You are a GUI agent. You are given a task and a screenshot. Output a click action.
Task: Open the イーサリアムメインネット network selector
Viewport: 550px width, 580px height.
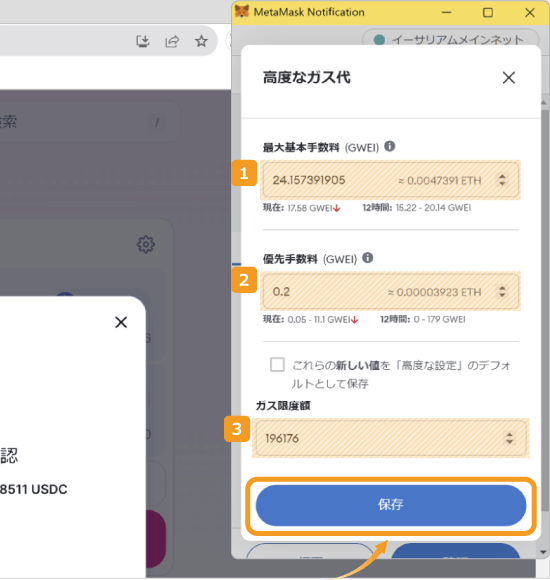(x=450, y=39)
